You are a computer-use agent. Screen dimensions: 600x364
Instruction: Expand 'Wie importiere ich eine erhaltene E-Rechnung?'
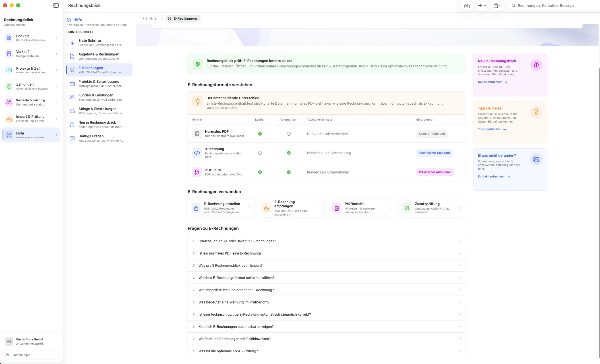click(326, 290)
